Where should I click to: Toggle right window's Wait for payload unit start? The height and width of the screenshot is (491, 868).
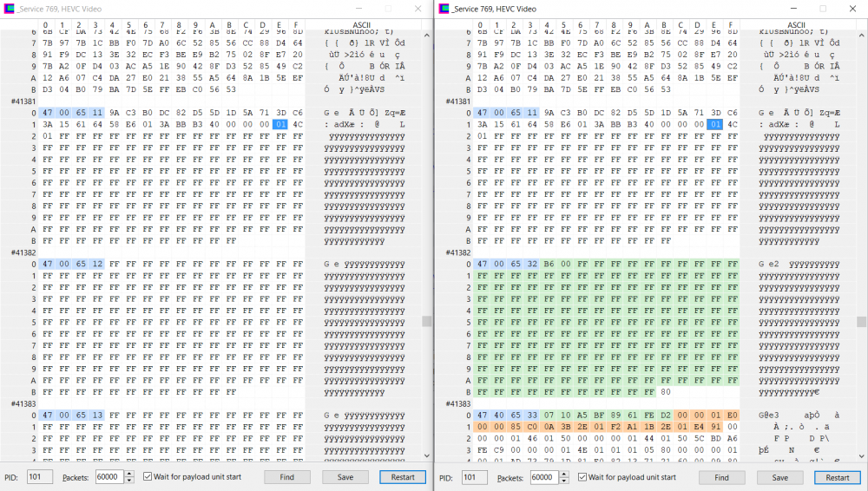tap(582, 477)
